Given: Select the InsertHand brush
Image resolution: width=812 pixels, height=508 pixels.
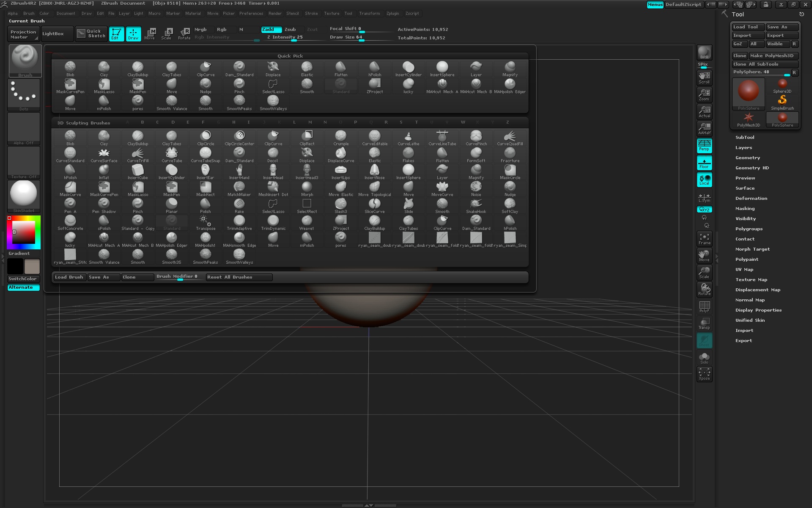Looking at the screenshot, I should tap(239, 172).
